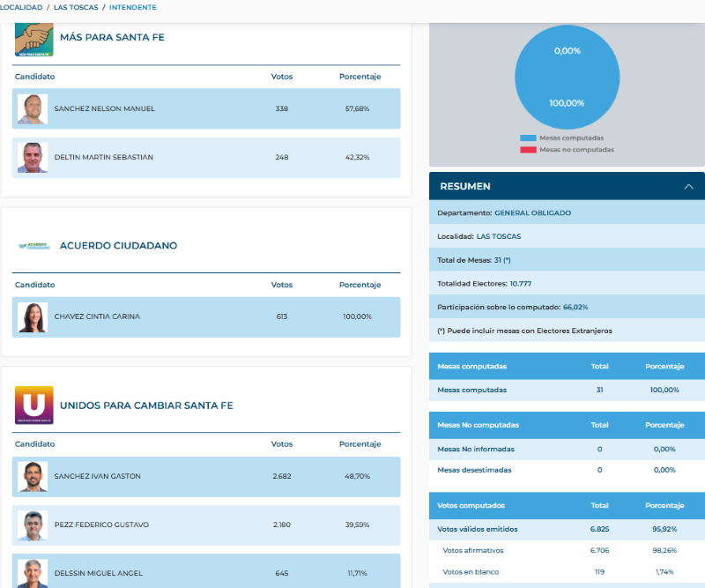Click Pezz Federico Gustavo's candidate photo
This screenshot has width=705, height=588.
(33, 525)
